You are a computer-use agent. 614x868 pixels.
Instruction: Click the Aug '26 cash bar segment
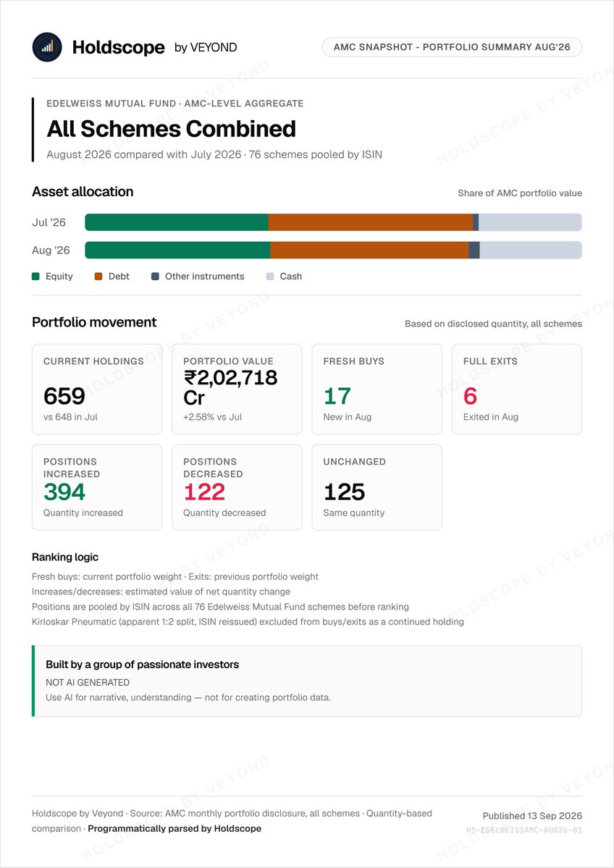tap(531, 250)
